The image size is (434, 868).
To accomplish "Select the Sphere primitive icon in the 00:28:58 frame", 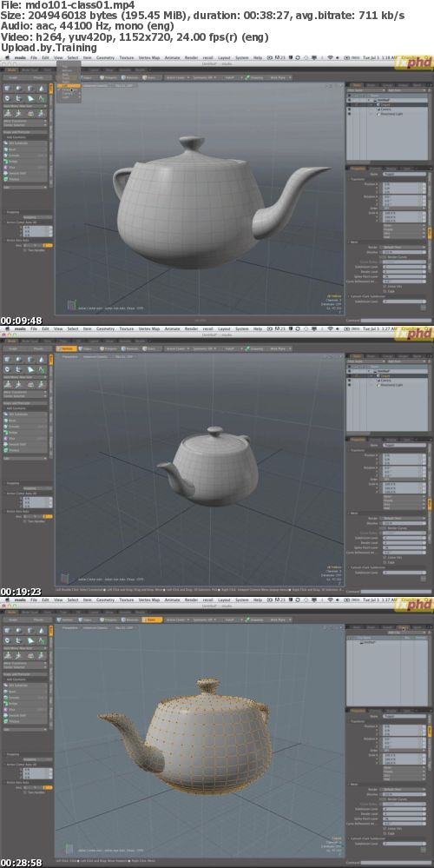I will coord(19,631).
